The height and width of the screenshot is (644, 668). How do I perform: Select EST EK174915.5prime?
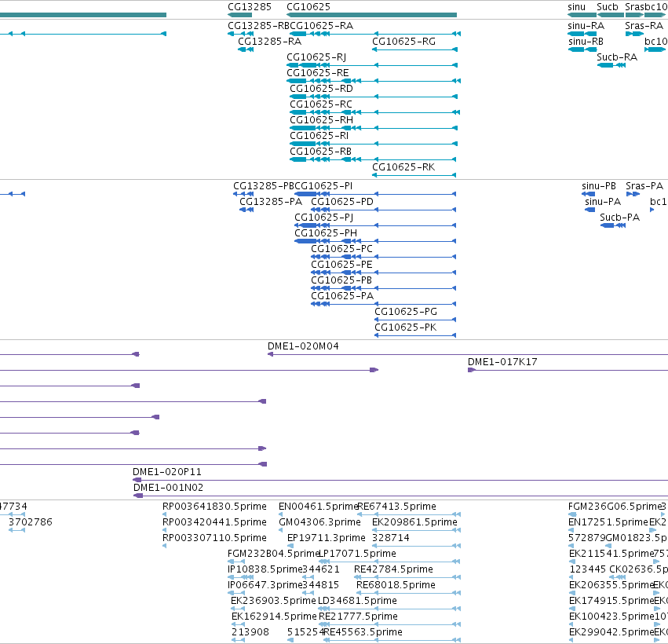pos(611,601)
